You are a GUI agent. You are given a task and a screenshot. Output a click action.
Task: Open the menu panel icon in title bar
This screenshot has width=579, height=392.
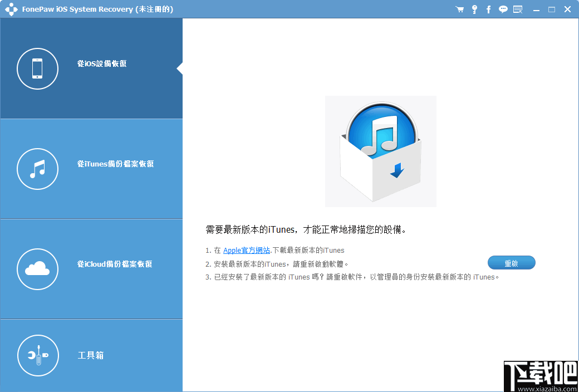click(518, 9)
